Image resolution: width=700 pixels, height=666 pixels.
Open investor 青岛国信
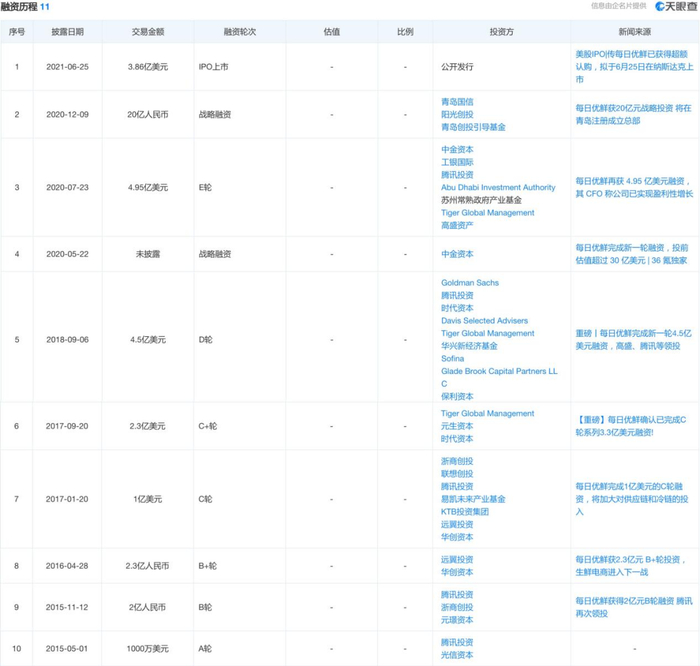click(x=457, y=102)
